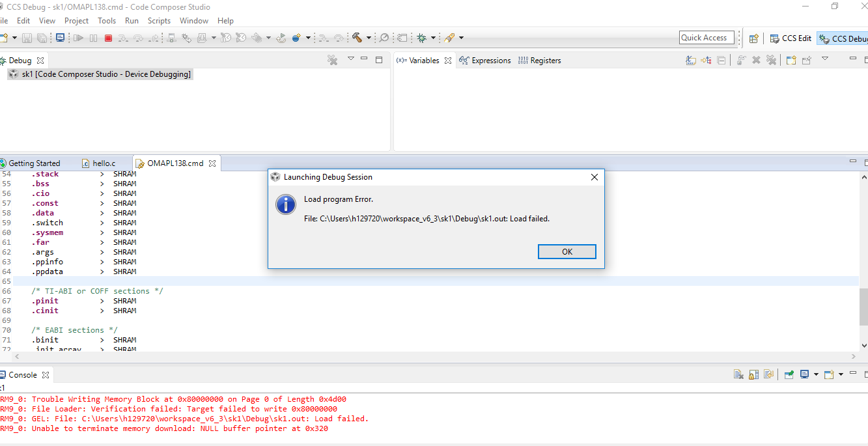The width and height of the screenshot is (868, 446).
Task: Click Show Logical Structure icon in Variables view
Action: click(706, 60)
